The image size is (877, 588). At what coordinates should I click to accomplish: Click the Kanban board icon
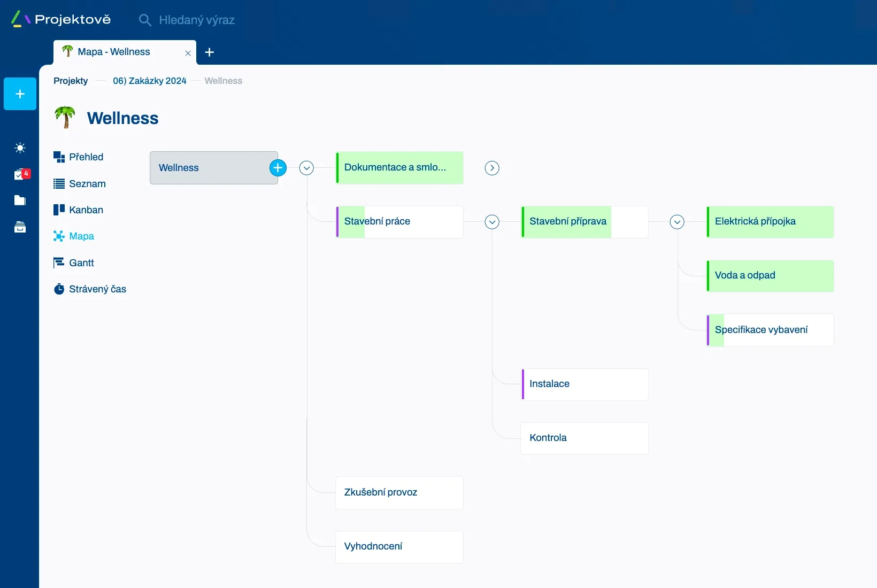(59, 210)
